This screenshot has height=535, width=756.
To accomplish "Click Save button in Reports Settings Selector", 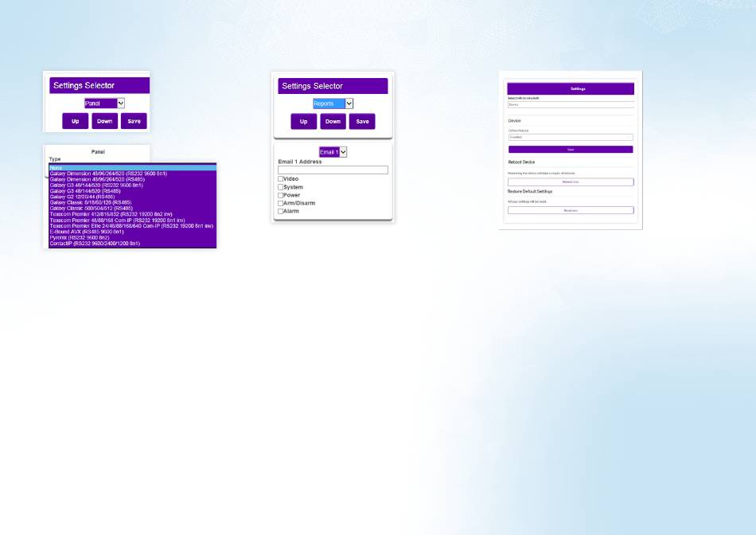I will [363, 122].
